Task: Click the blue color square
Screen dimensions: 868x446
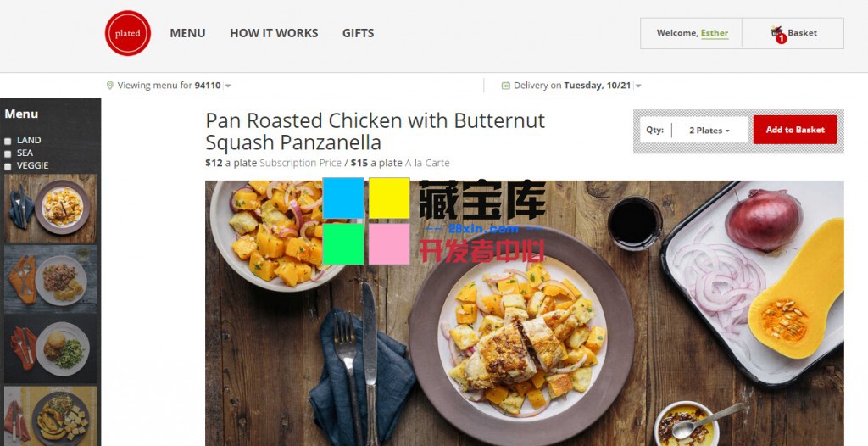Action: pos(343,198)
